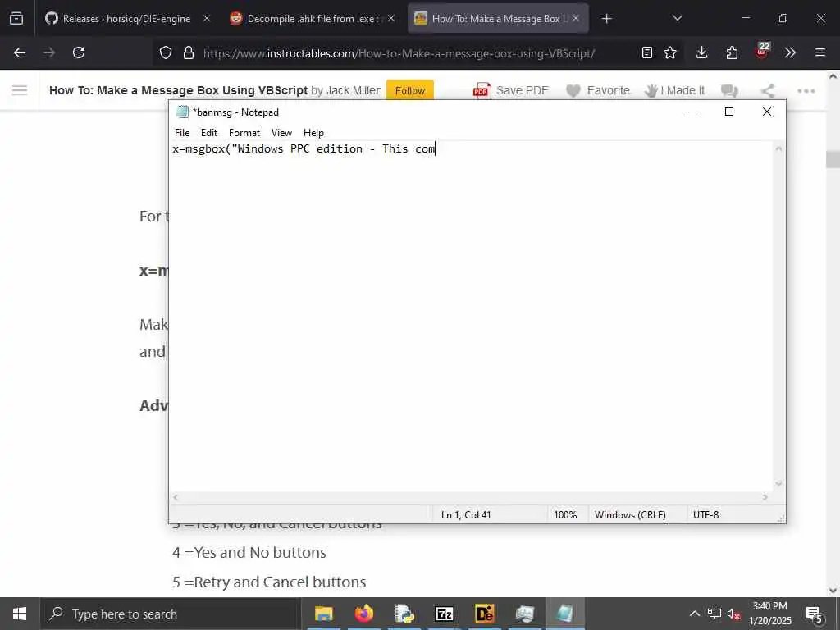This screenshot has height=630, width=840.
Task: Open Jack.Miller author profile link
Action: [353, 90]
